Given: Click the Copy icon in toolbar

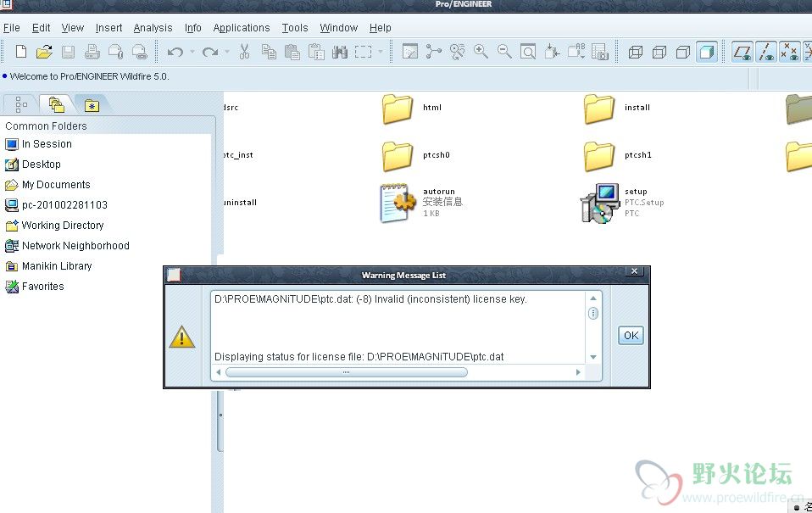Looking at the screenshot, I should click(268, 52).
